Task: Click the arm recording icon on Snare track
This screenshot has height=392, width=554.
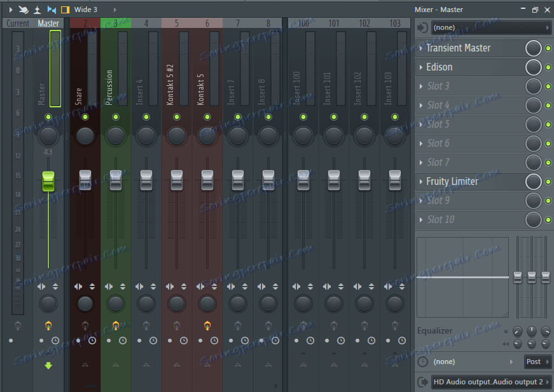Action: [x=85, y=326]
